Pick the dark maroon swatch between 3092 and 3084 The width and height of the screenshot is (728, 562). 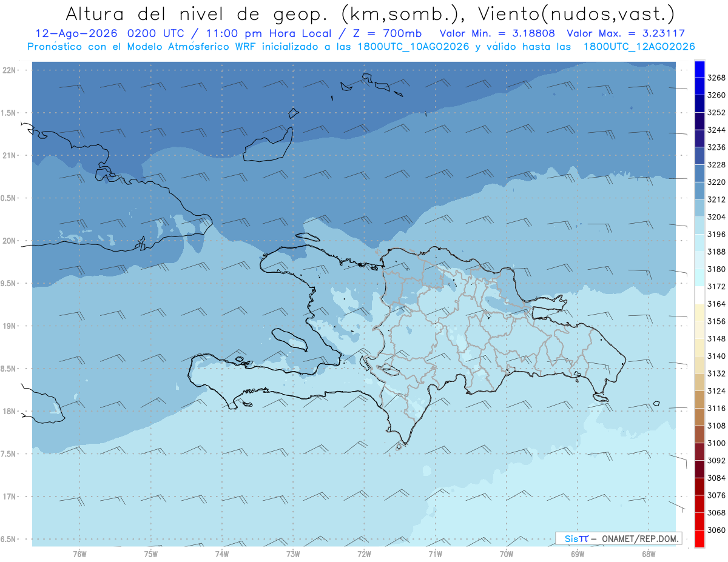[x=699, y=469]
